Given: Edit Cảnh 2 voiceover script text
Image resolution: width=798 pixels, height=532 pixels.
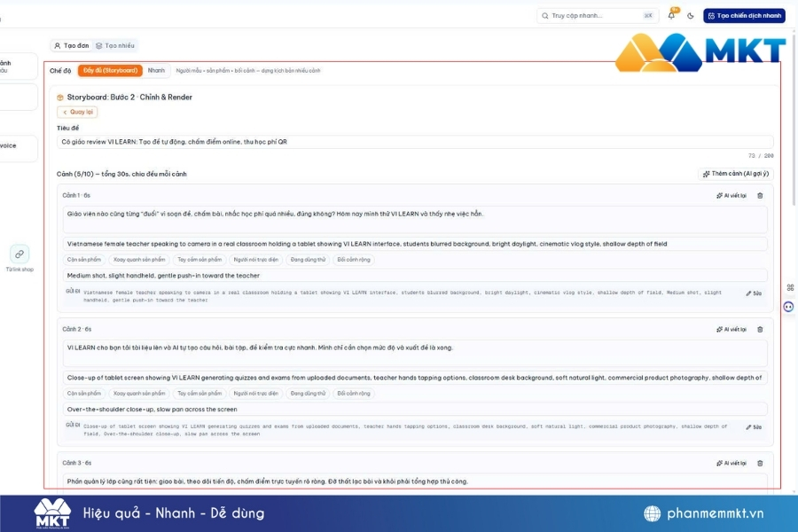Looking at the screenshot, I should (415, 353).
